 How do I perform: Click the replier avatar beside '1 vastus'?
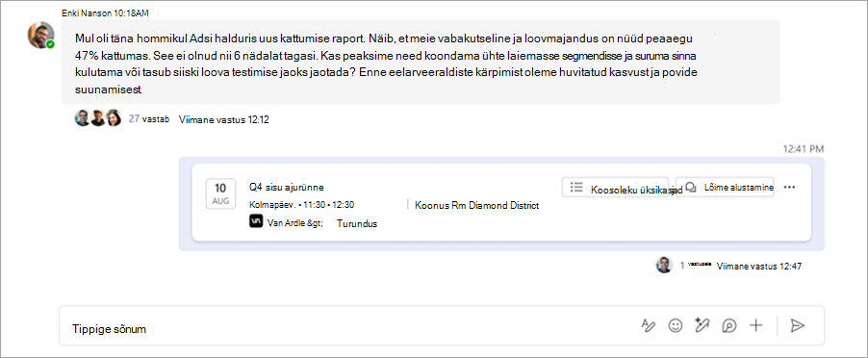tap(664, 265)
